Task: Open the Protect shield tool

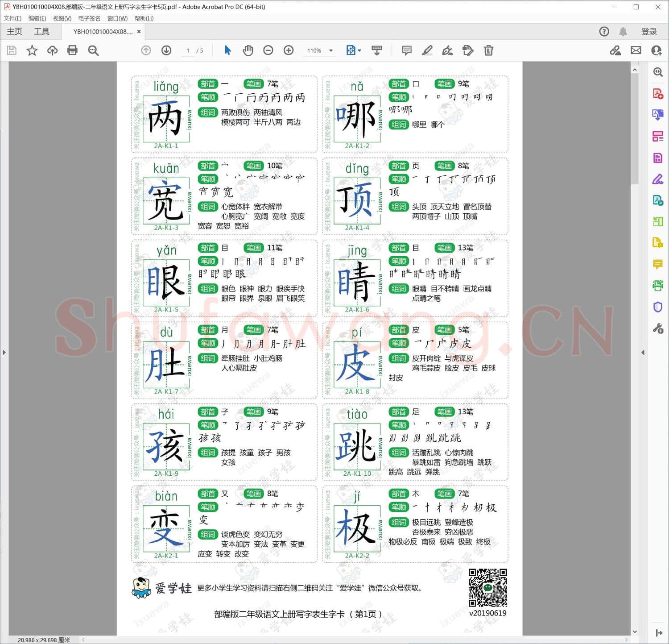Action: (x=658, y=307)
